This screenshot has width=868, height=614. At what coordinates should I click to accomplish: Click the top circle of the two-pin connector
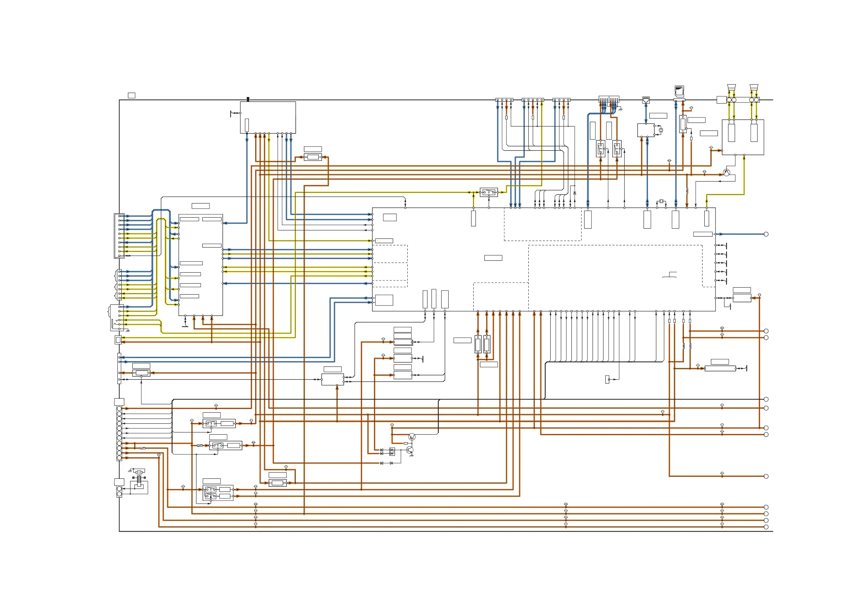[120, 489]
